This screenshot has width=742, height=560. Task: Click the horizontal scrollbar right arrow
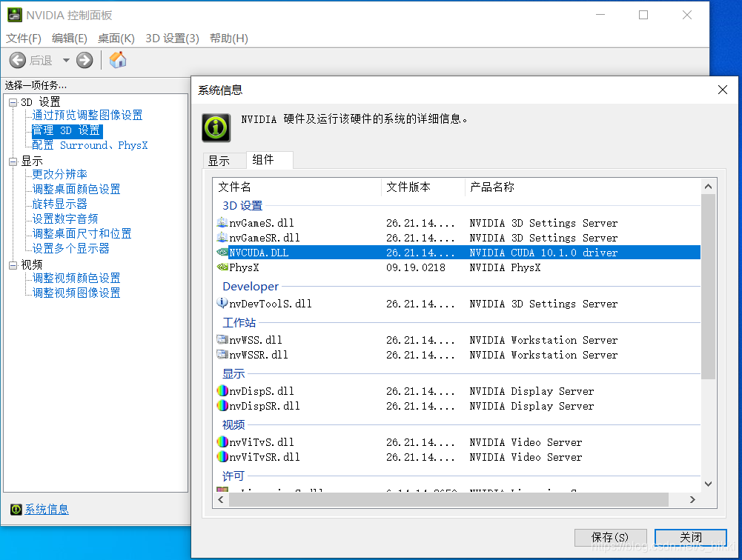pos(693,499)
